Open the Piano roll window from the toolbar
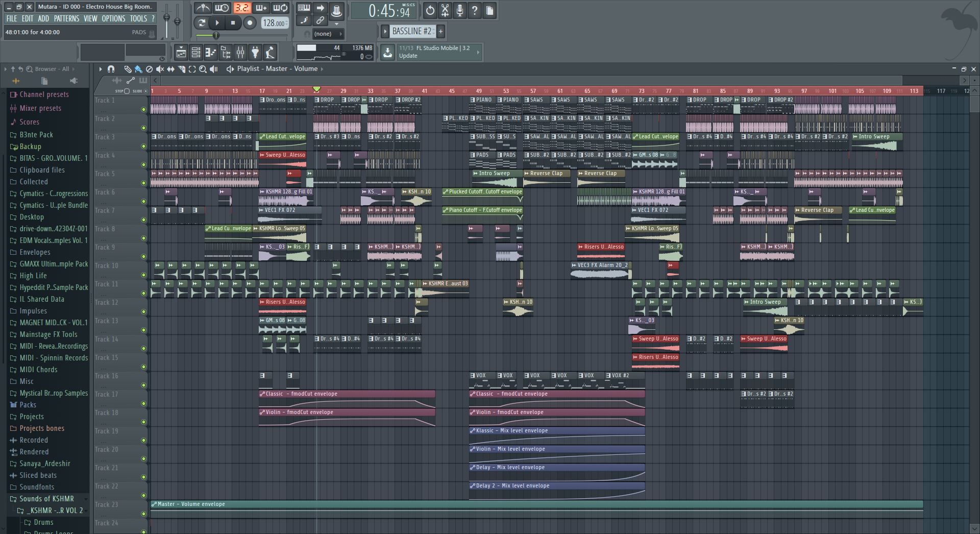Image resolution: width=980 pixels, height=534 pixels. 210,52
